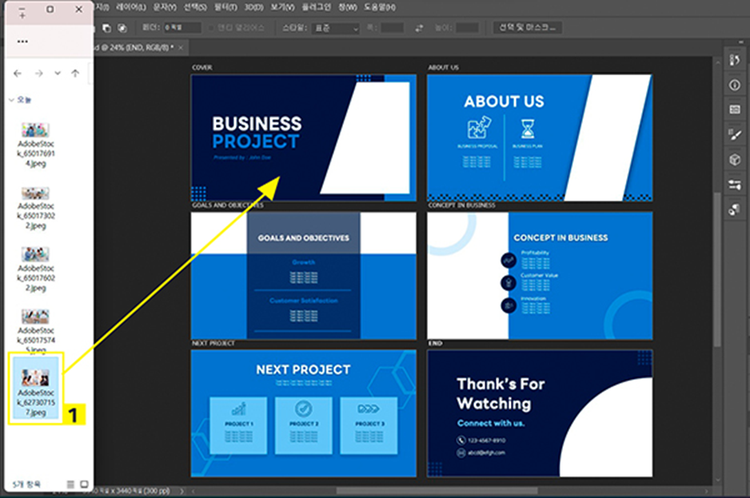
Task: Click the Thank's For Watching heading
Action: tap(500, 394)
